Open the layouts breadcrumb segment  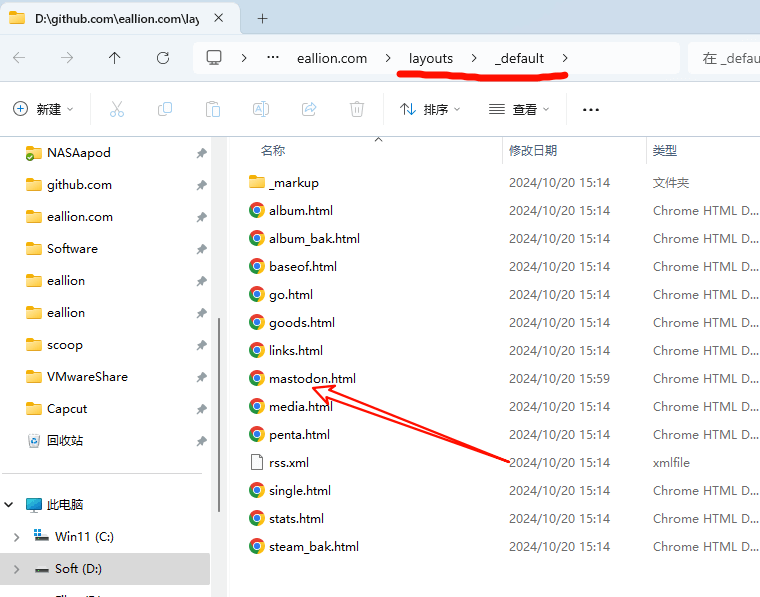click(430, 58)
